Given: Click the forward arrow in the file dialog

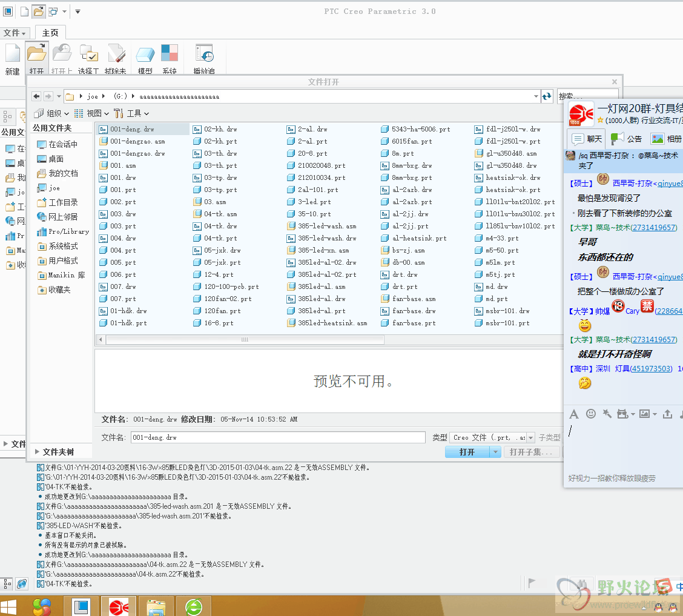Looking at the screenshot, I should (48, 96).
